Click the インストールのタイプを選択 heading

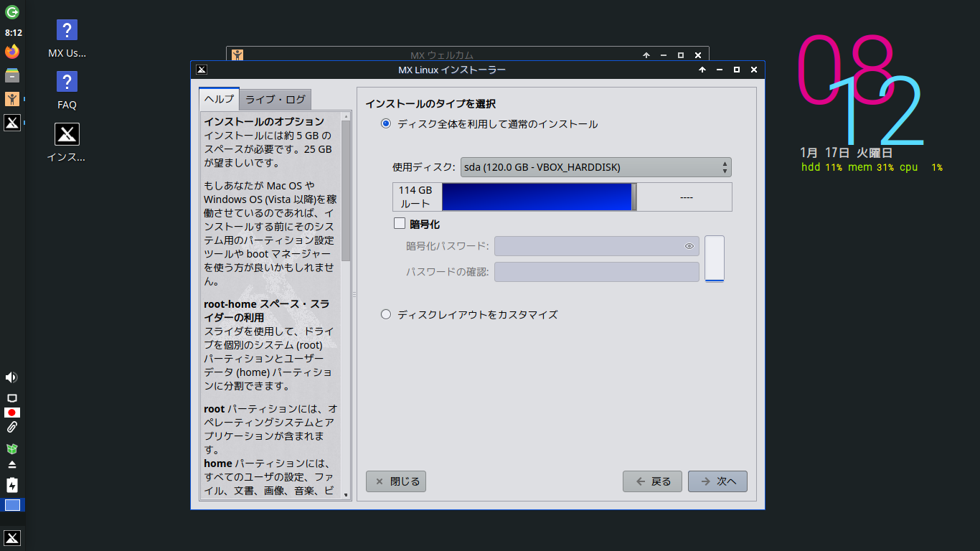[430, 104]
